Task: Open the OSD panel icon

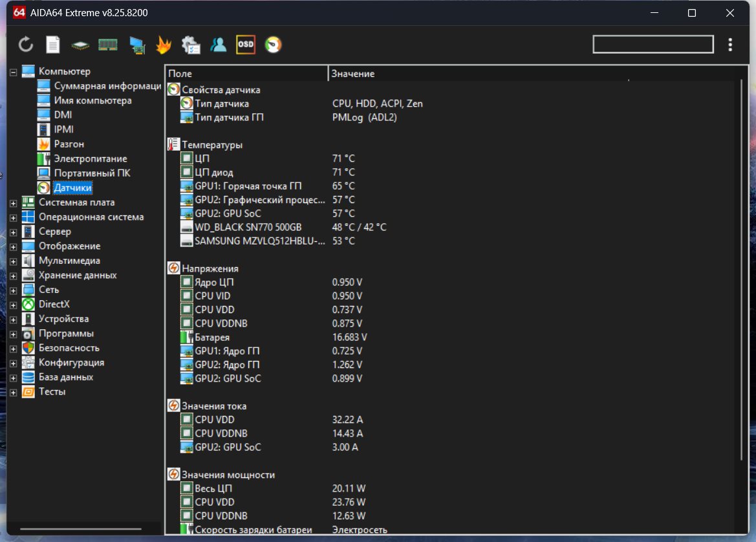Action: coord(246,45)
